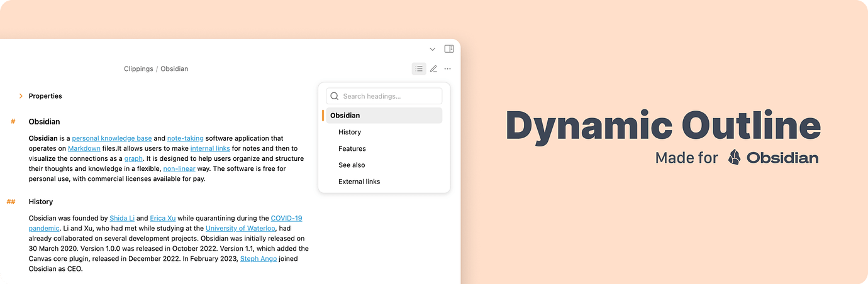Open the three-dots more options menu
Viewport: 868px width, 284px height.
tap(448, 68)
